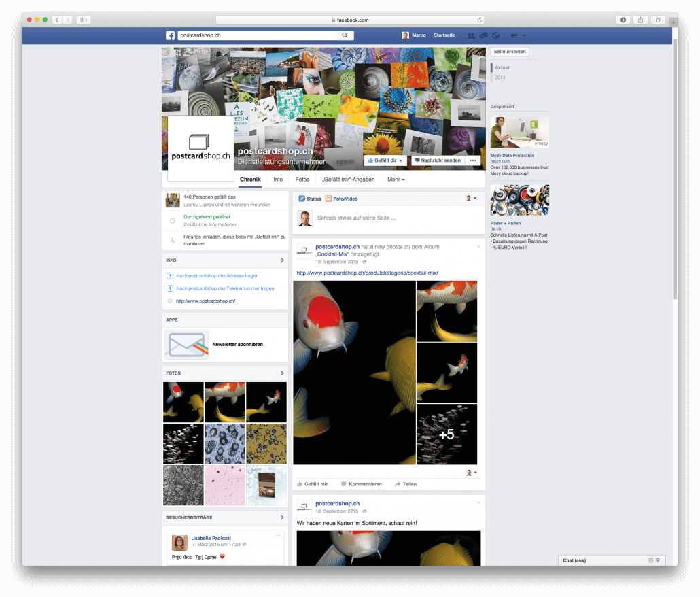Click Nachricht senden button
Image resolution: width=700 pixels, height=597 pixels.
[x=438, y=160]
